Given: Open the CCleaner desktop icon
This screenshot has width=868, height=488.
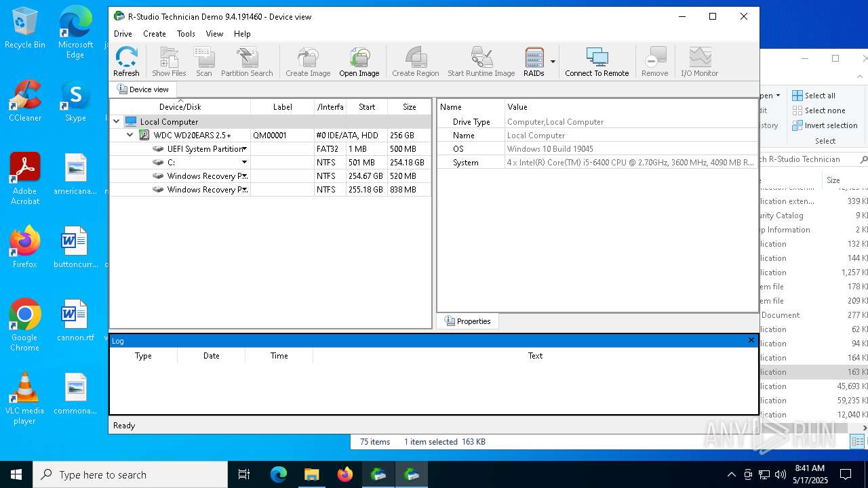Looking at the screenshot, I should coord(24,101).
